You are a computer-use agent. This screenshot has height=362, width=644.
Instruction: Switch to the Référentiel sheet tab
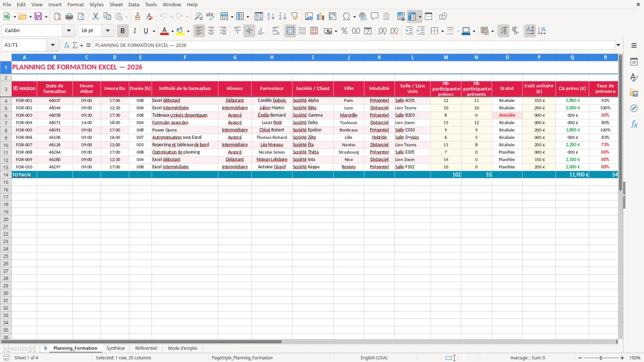tap(146, 349)
